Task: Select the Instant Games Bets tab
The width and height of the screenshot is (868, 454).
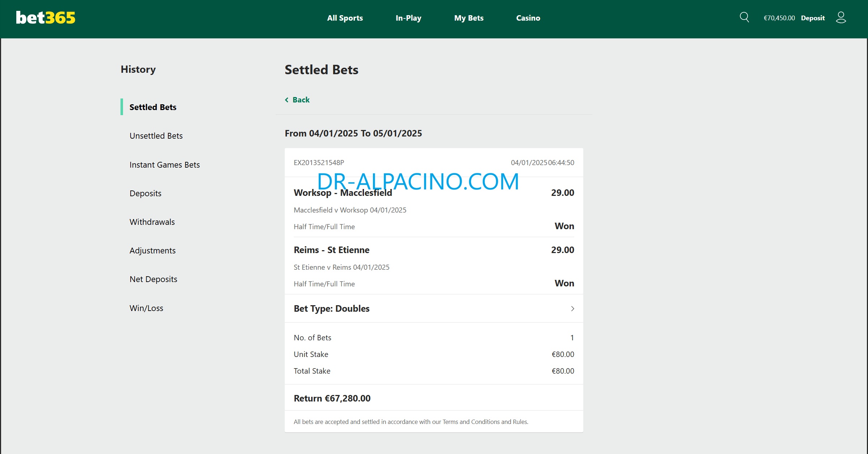Action: (x=164, y=164)
